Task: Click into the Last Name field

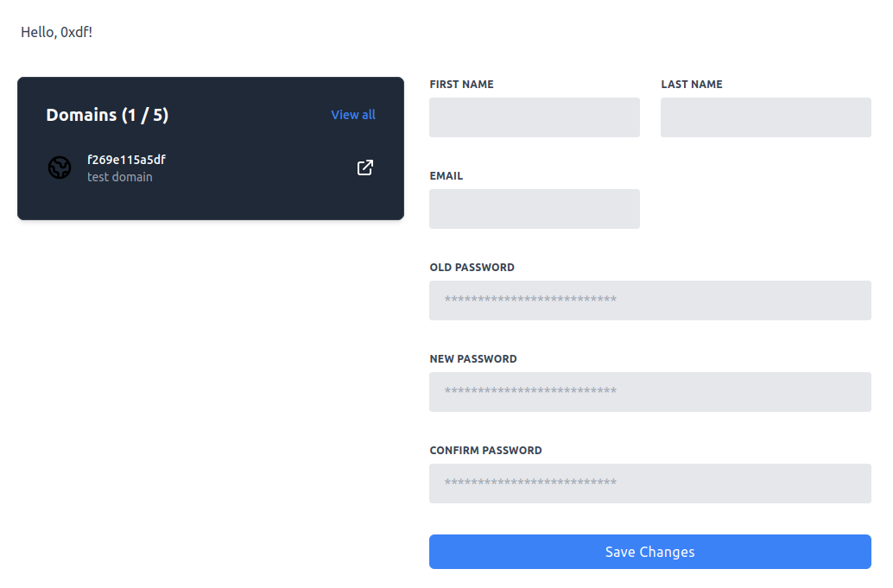Action: (765, 117)
